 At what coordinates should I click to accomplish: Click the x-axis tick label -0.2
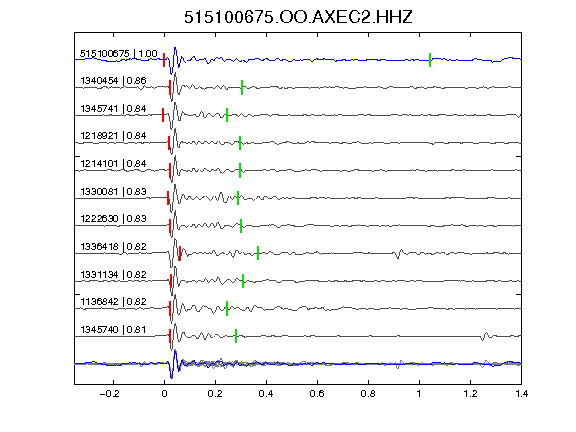tap(110, 394)
